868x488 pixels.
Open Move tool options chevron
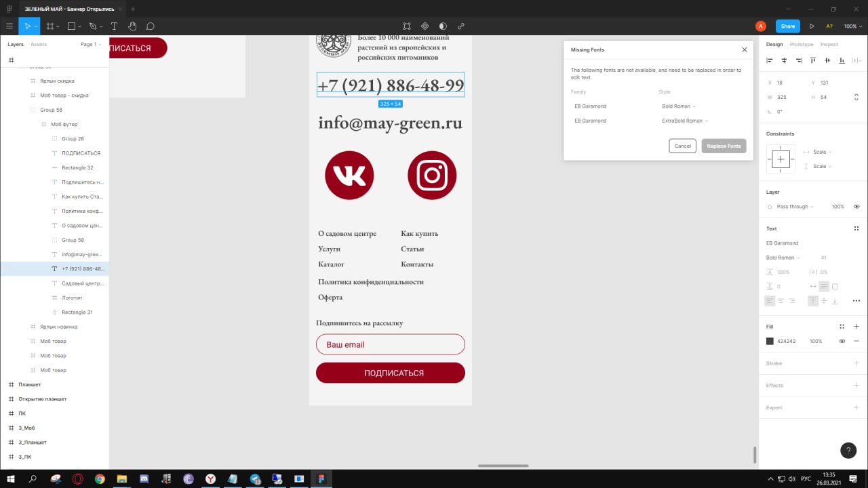pyautogui.click(x=37, y=26)
